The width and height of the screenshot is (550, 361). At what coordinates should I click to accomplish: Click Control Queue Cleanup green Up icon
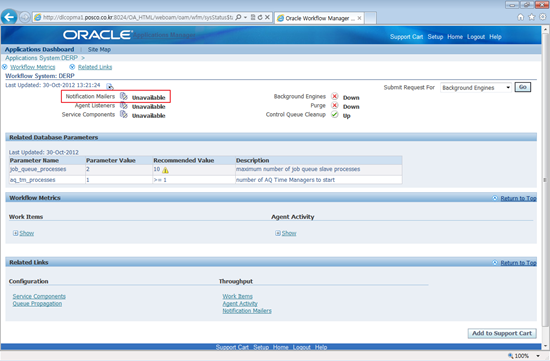[335, 115]
